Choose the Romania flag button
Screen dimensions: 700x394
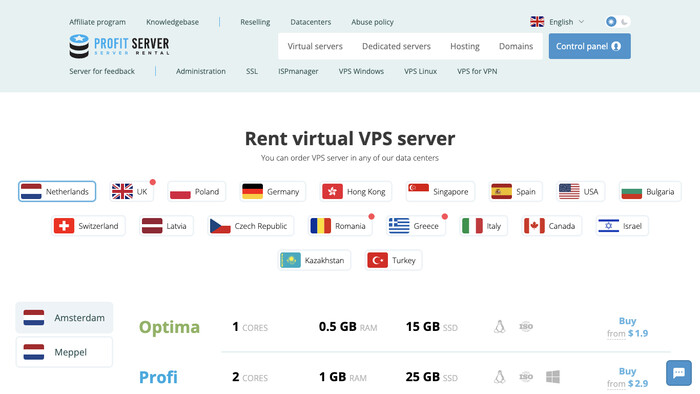pyautogui.click(x=340, y=226)
